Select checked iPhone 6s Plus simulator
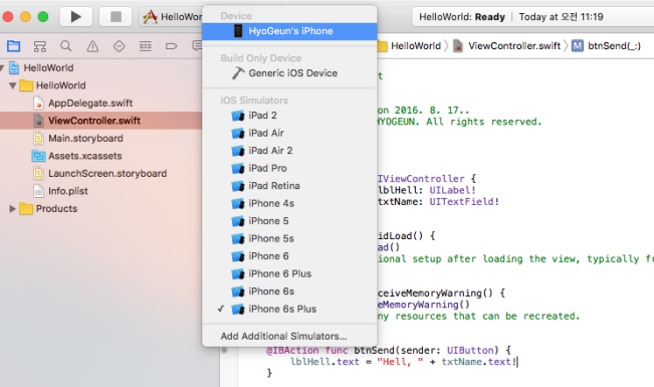Viewport: 654px width, 387px height. coord(290,309)
